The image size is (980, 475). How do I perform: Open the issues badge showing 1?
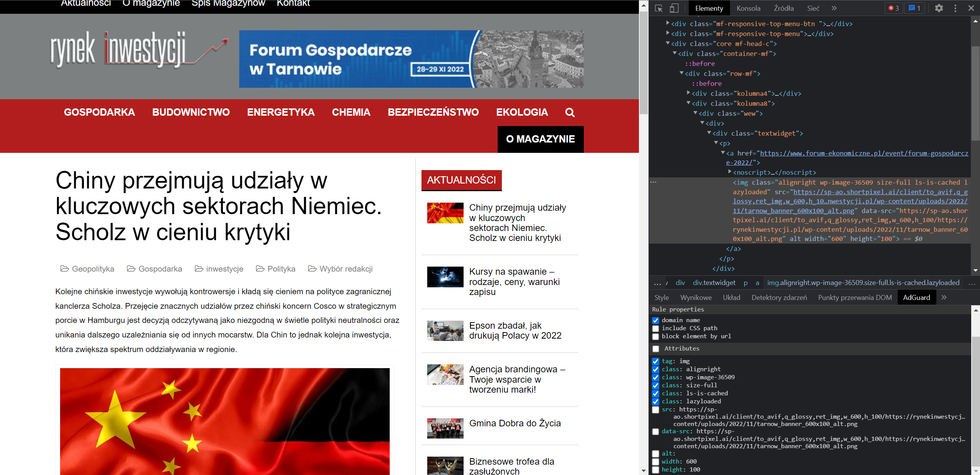point(914,8)
